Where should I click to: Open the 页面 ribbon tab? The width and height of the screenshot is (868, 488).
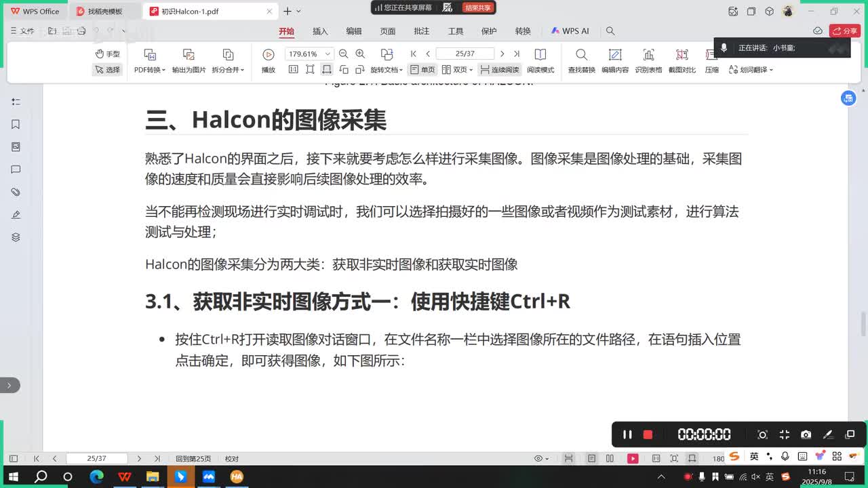388,31
